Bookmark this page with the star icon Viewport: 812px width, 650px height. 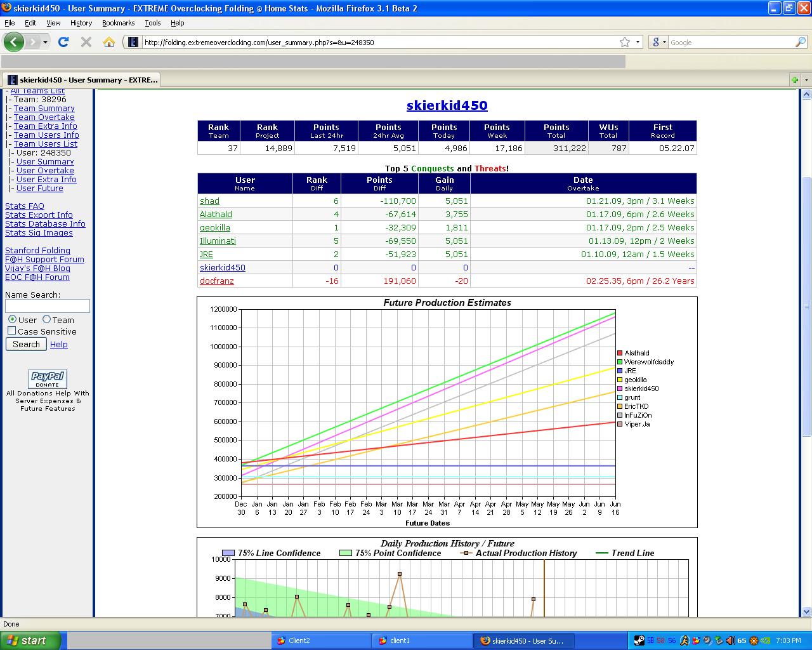click(625, 43)
